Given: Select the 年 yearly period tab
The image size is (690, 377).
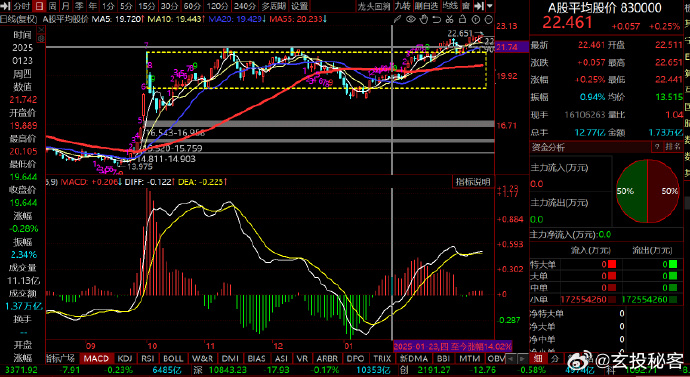Looking at the screenshot, I should pyautogui.click(x=92, y=6).
